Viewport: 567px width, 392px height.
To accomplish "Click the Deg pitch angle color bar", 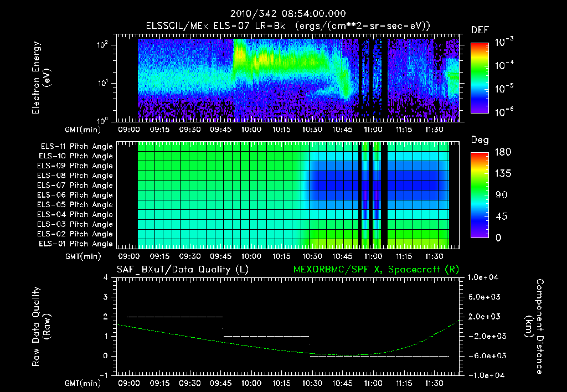I will pos(480,195).
